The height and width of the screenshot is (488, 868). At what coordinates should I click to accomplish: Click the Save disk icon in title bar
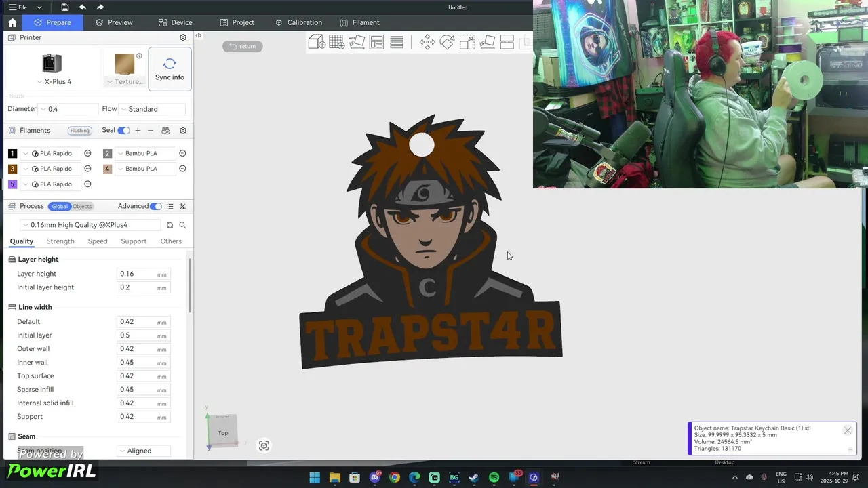[64, 7]
